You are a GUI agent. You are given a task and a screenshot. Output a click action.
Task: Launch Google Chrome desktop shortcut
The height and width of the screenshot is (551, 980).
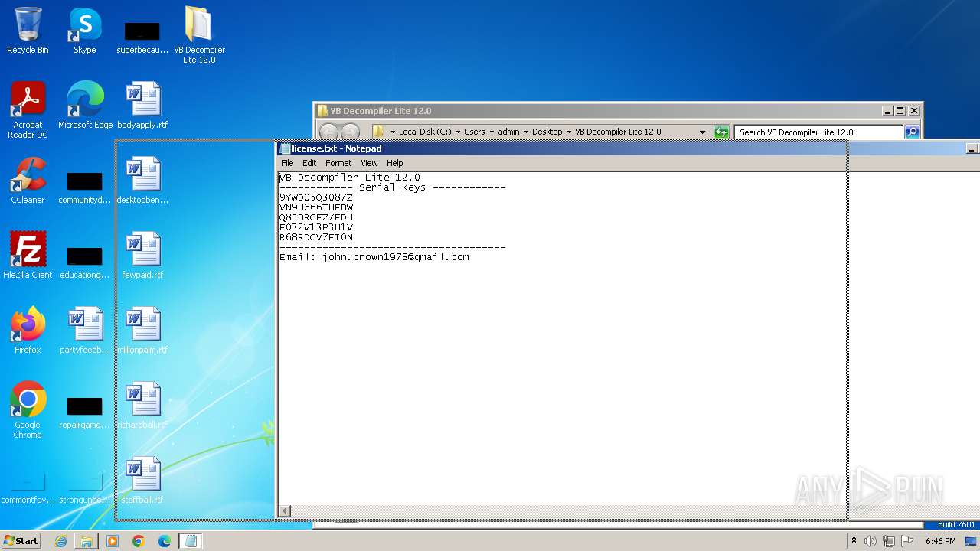(28, 409)
